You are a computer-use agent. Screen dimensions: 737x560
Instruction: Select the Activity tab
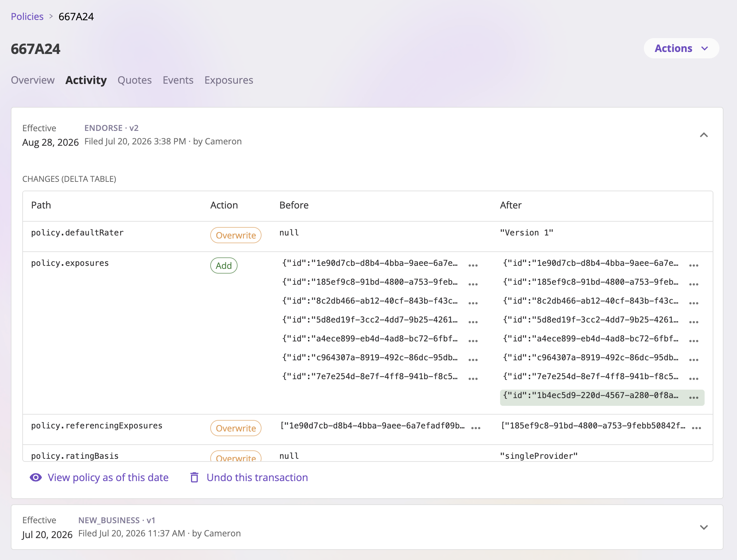tap(86, 80)
